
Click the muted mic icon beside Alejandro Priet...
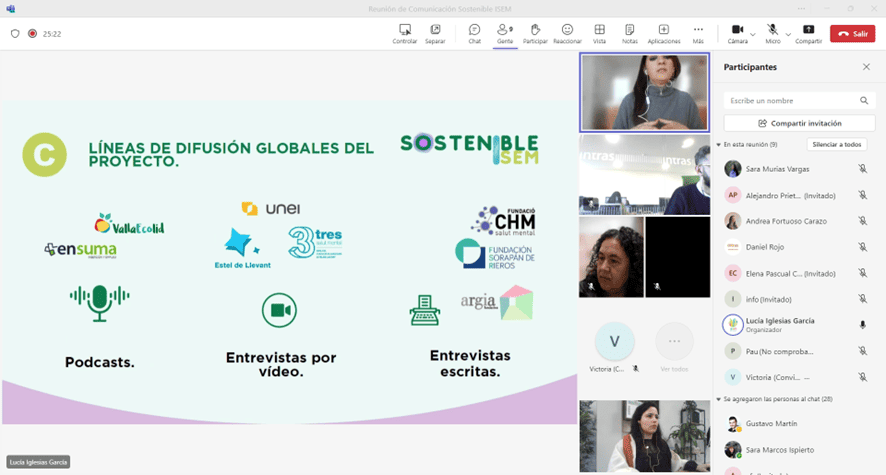click(x=863, y=195)
